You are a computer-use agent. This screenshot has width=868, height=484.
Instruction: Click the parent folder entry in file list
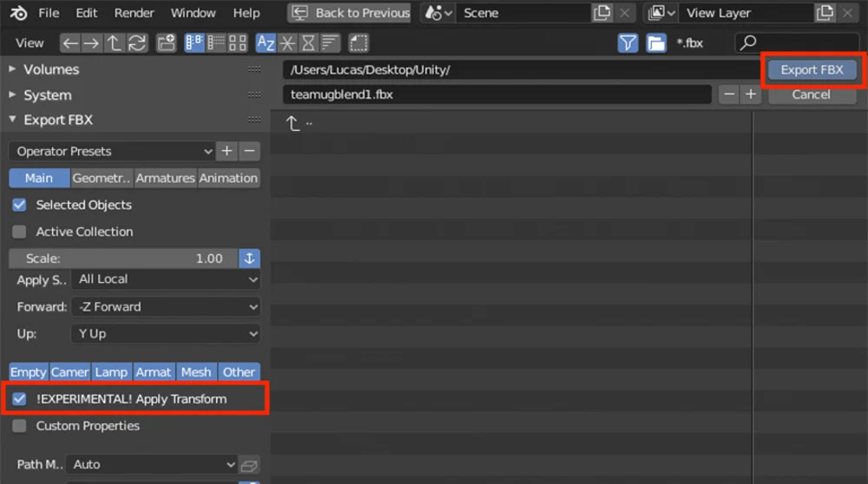(x=299, y=123)
